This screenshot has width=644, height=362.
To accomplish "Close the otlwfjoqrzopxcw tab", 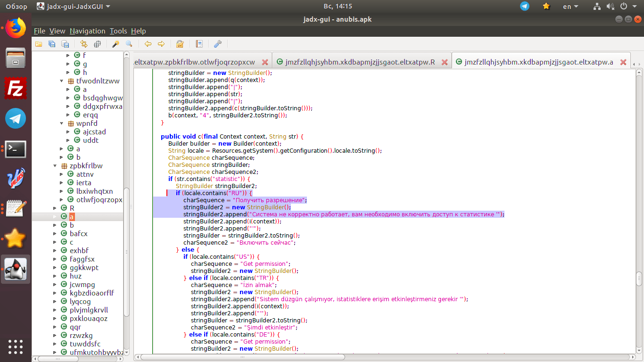I will click(x=265, y=62).
